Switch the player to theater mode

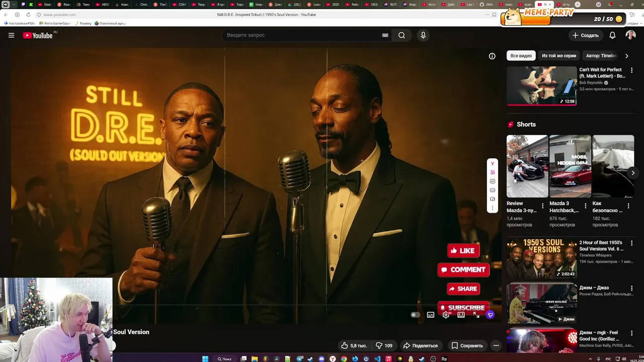461,315
